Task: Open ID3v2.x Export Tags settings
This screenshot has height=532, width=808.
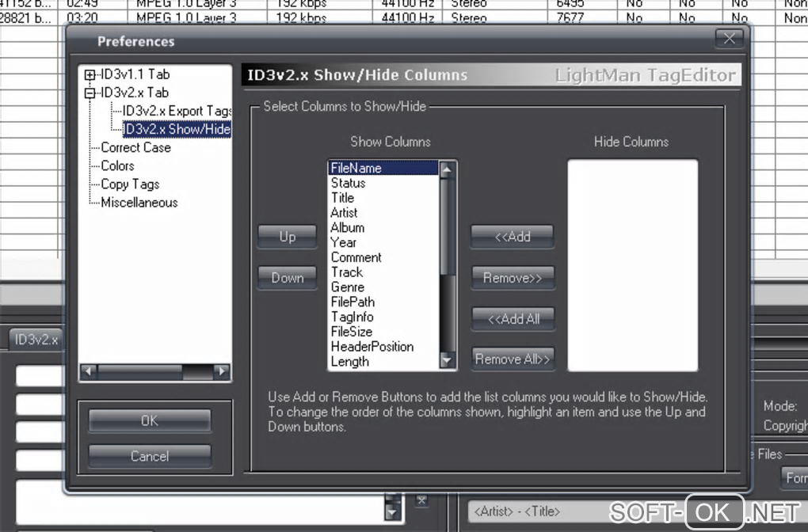Action: pos(177,112)
